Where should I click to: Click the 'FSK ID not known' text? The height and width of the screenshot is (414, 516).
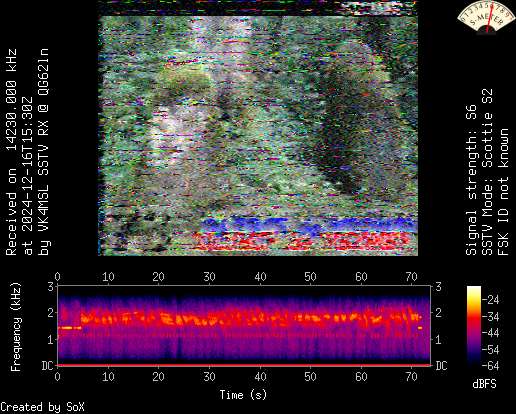coord(504,192)
